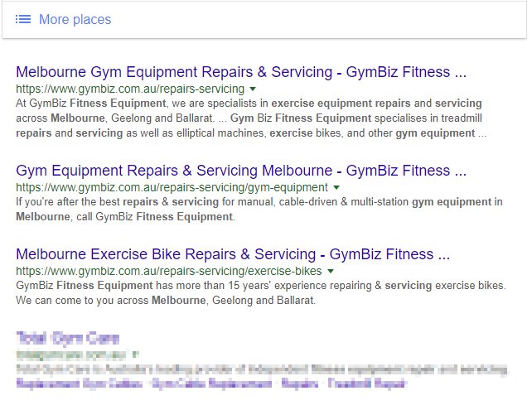Expand dropdown arrow beside the exercise-bikes URL
This screenshot has height=410, width=532.
point(331,271)
